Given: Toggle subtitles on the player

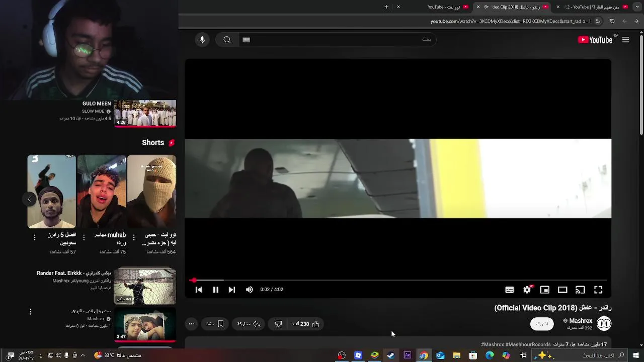Looking at the screenshot, I should (509, 290).
